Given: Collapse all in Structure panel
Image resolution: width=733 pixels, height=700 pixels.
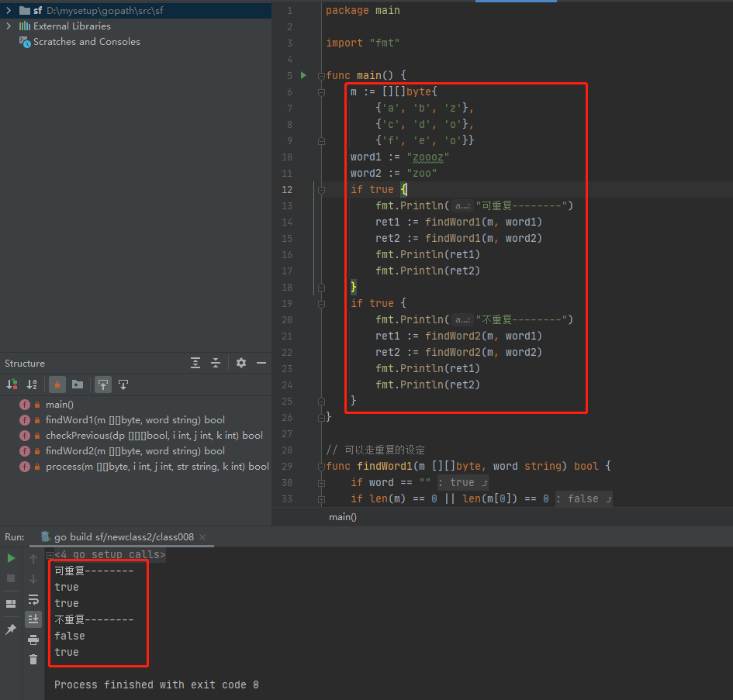Looking at the screenshot, I should click(216, 363).
